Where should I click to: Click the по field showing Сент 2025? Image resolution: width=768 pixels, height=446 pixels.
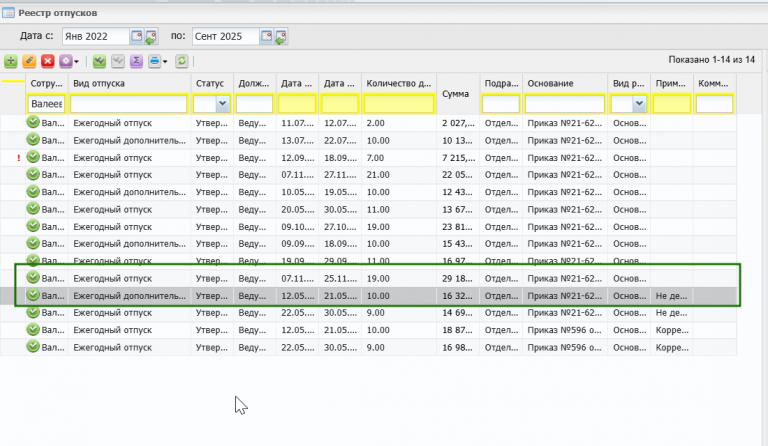pos(225,36)
